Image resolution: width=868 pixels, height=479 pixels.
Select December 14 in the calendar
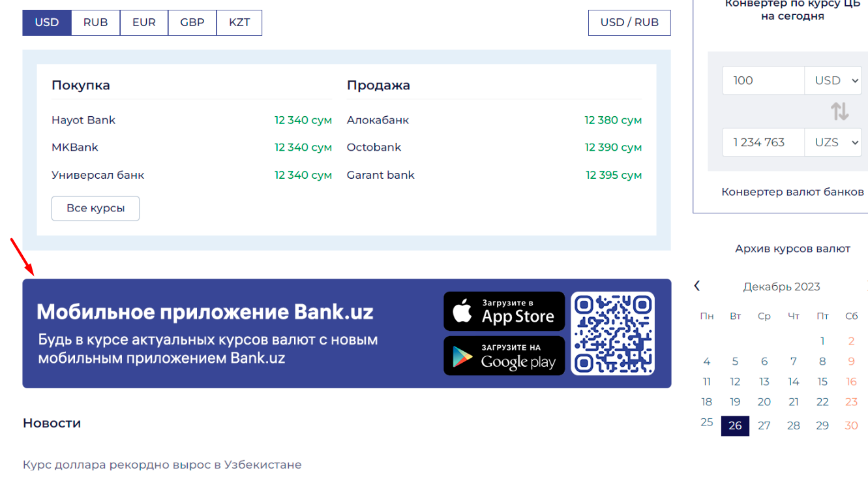[794, 382]
